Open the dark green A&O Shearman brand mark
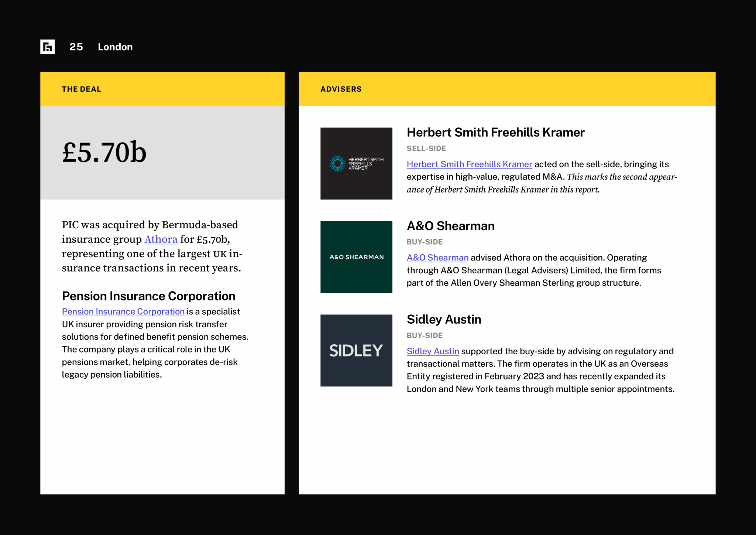 (x=356, y=257)
